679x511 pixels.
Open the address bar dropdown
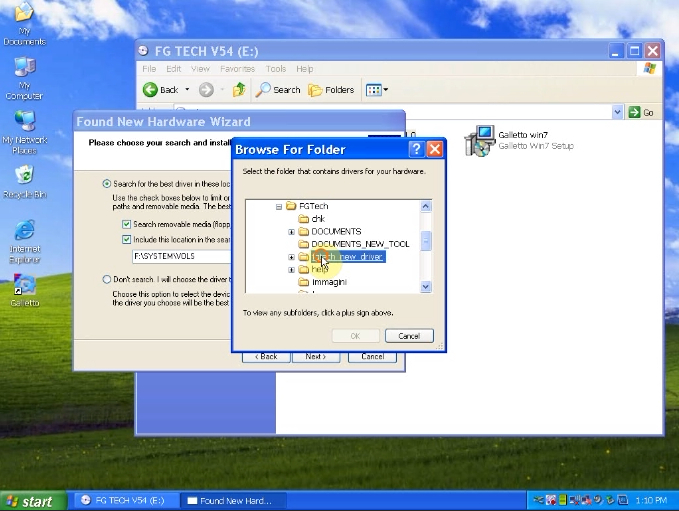(x=618, y=112)
